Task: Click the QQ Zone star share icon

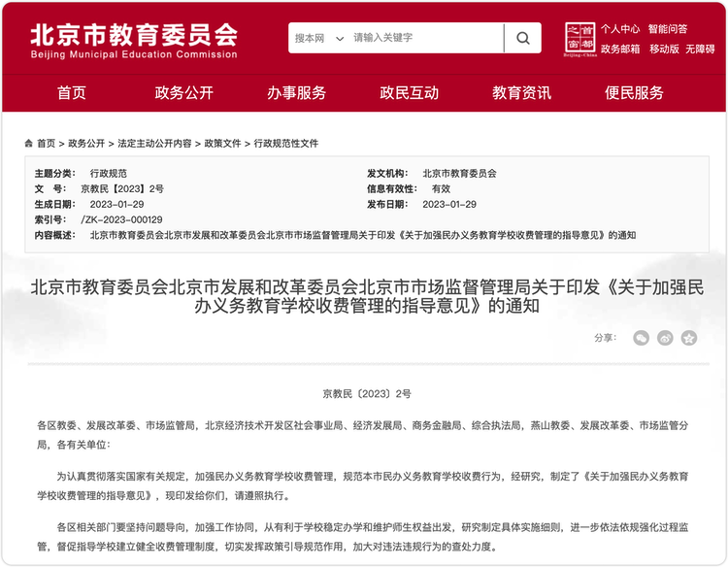Action: tap(689, 338)
